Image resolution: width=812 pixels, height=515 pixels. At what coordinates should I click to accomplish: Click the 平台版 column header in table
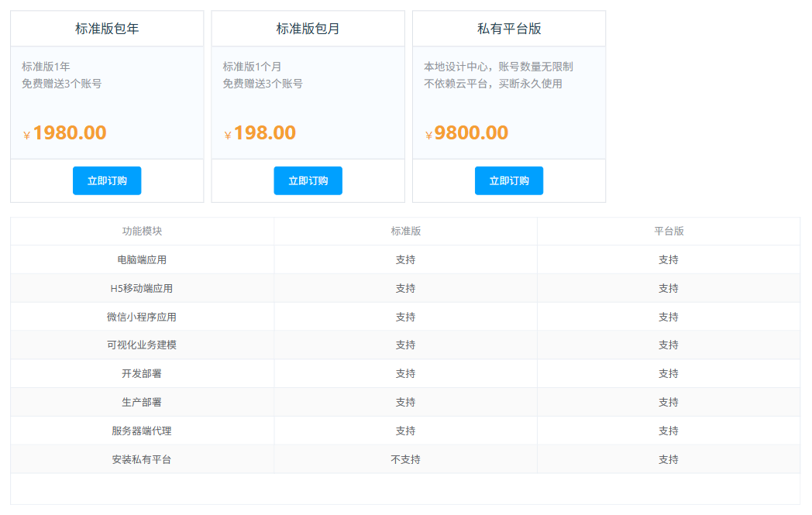pyautogui.click(x=669, y=231)
